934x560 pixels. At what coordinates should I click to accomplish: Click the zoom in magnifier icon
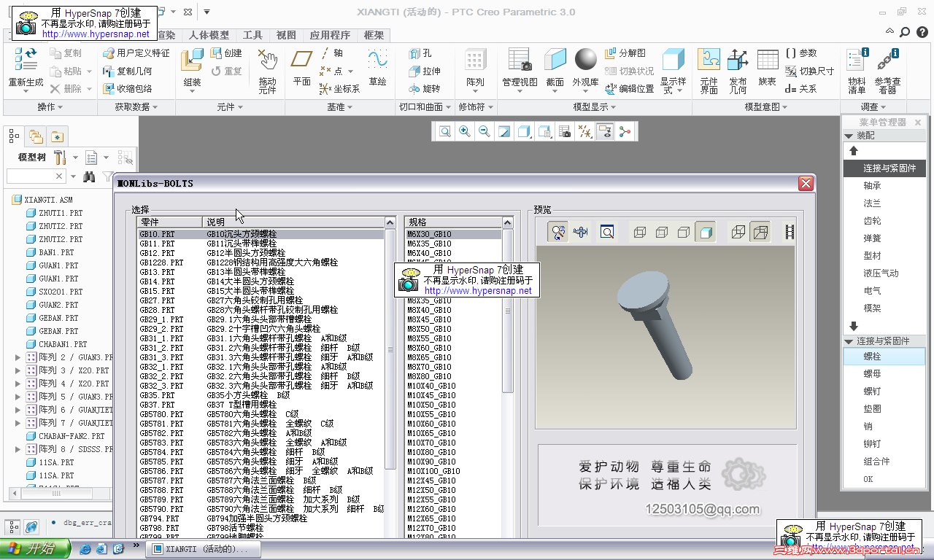pyautogui.click(x=464, y=131)
